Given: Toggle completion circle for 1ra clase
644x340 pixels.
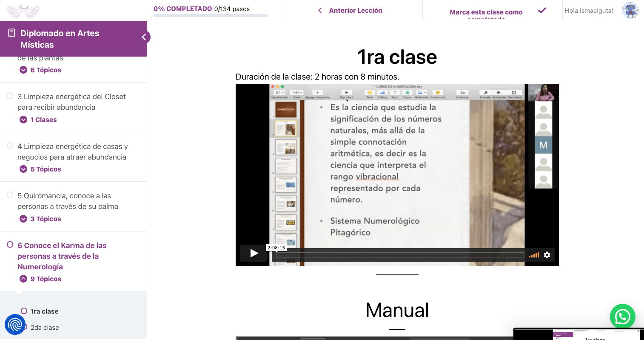Looking at the screenshot, I should tap(24, 311).
